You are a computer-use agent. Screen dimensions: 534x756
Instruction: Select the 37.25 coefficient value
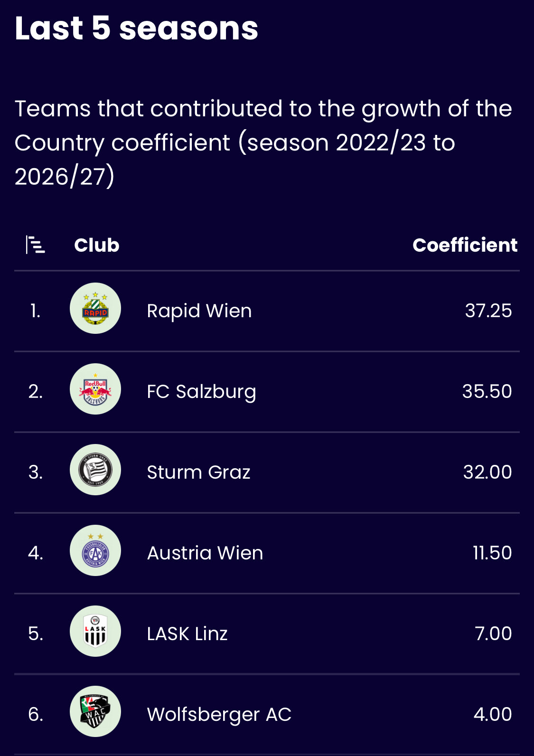point(488,311)
